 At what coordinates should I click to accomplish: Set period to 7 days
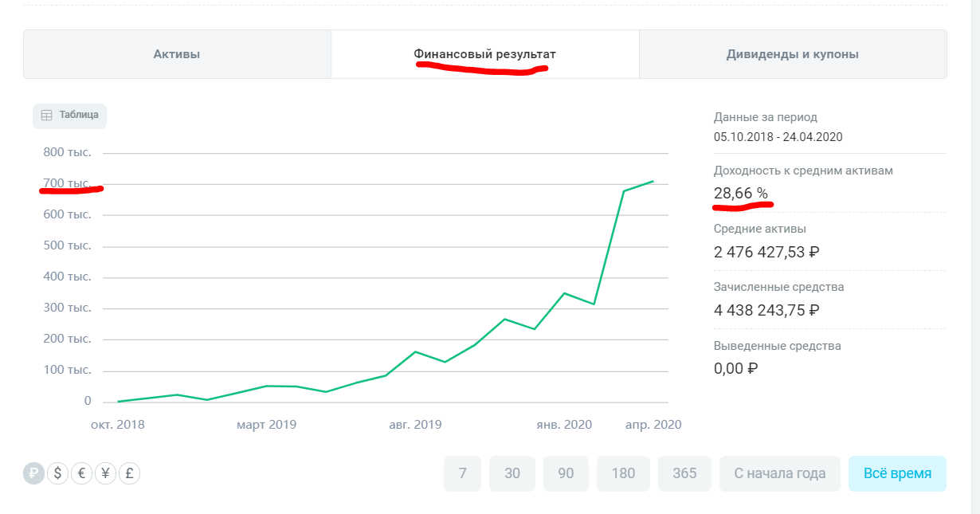(x=462, y=473)
